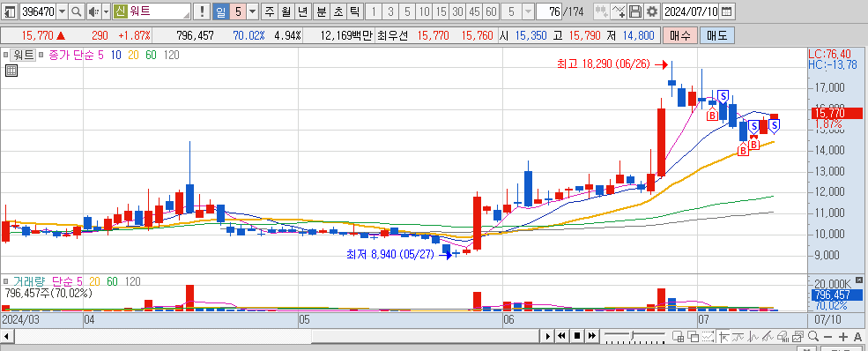This screenshot has height=351, width=868.
Task: Switch to minute 분 chart
Action: coord(322,11)
